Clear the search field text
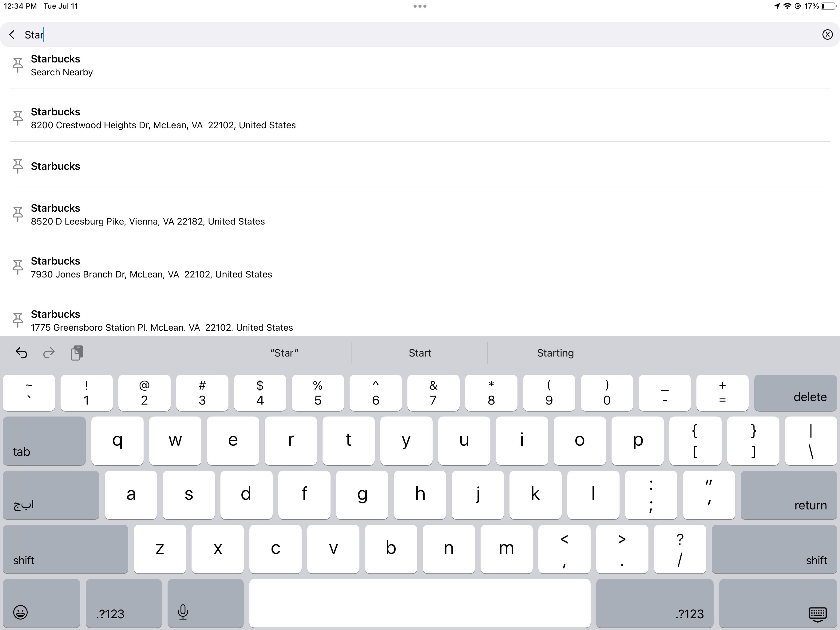This screenshot has height=630, width=840. 827,34
